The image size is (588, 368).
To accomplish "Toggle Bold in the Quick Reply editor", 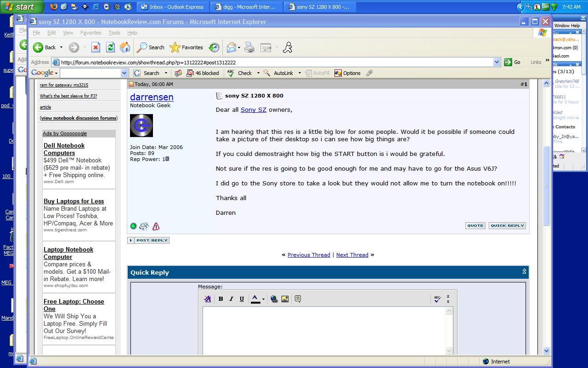I will coord(221,299).
